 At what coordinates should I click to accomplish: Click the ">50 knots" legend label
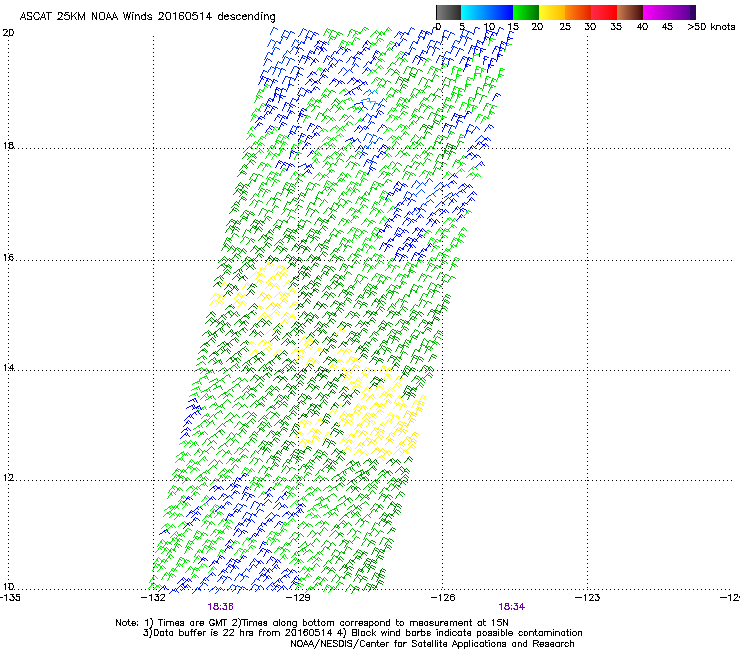point(711,27)
